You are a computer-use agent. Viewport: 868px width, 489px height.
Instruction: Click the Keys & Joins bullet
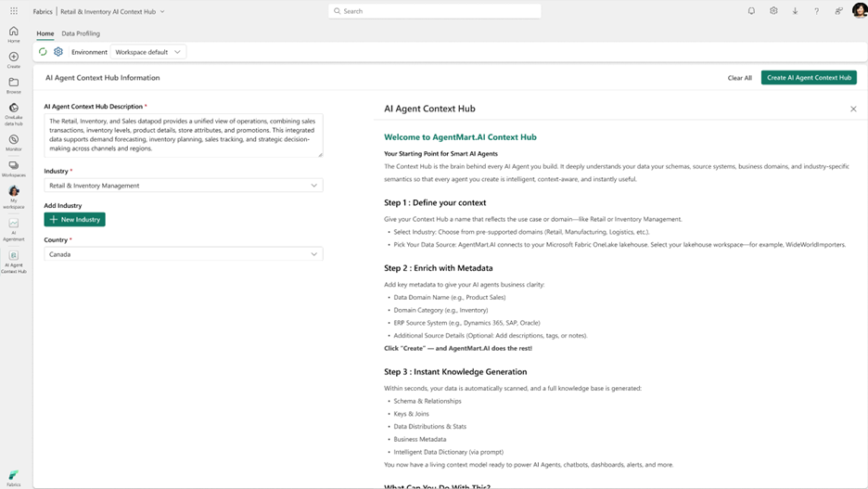coord(412,414)
